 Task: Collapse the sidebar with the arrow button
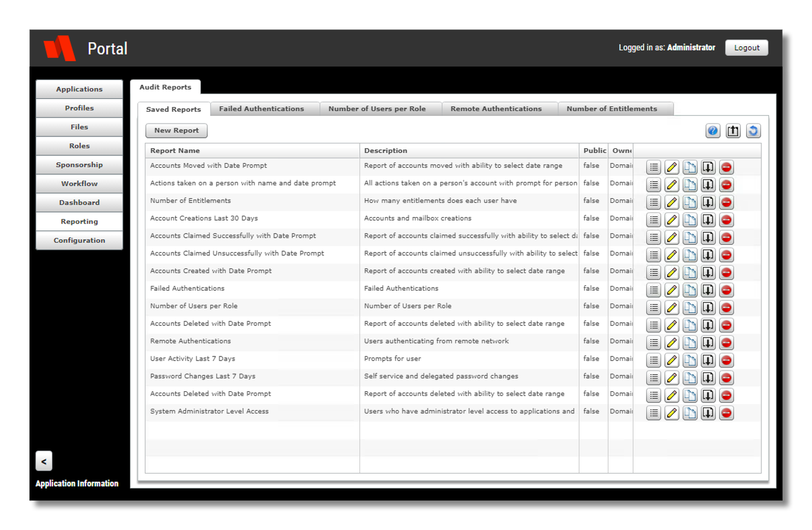coord(44,461)
